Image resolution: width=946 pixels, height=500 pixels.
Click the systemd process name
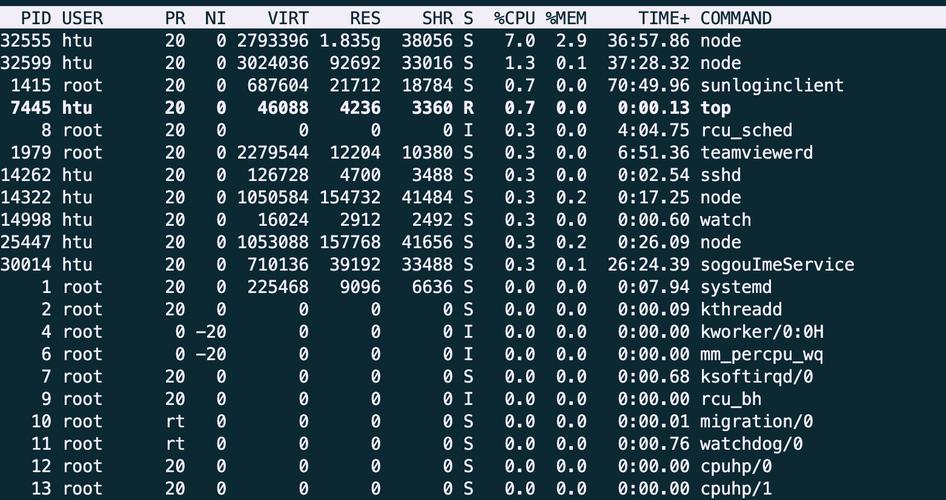coord(737,287)
